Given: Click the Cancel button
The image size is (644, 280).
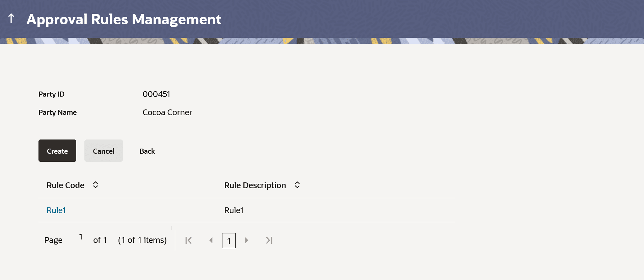Looking at the screenshot, I should [103, 151].
